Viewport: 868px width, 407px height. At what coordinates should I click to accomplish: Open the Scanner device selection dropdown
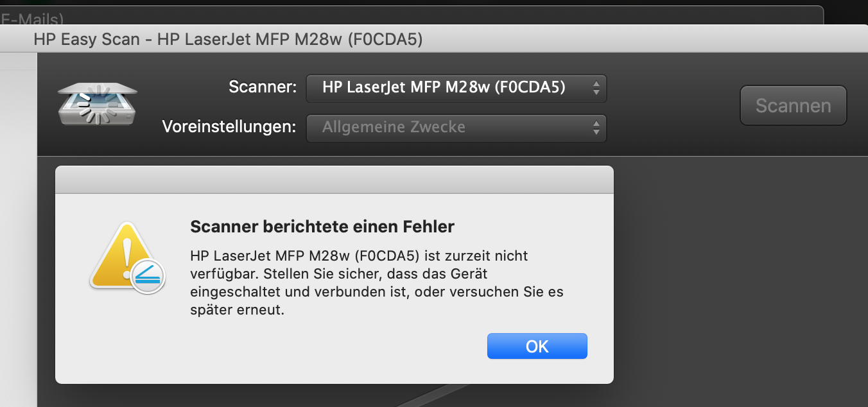coord(456,88)
